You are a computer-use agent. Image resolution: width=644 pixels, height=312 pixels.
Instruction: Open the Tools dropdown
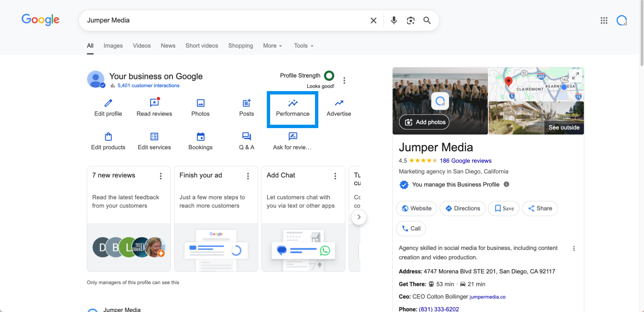coord(303,46)
